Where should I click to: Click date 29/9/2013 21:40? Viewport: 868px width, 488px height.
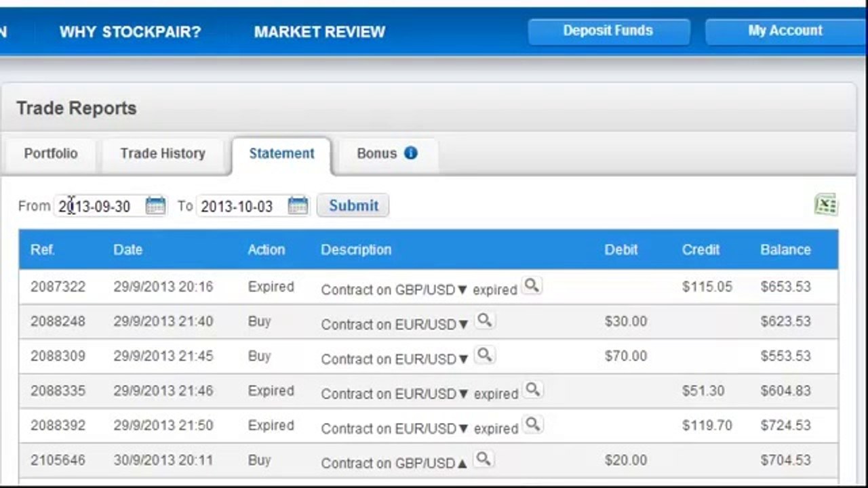tap(163, 321)
